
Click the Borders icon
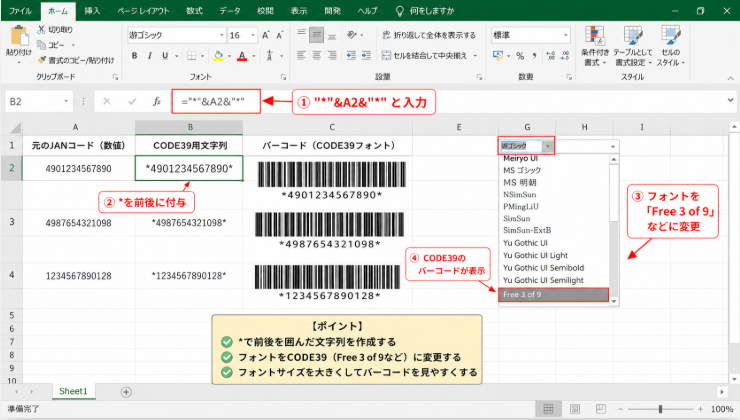[x=192, y=56]
